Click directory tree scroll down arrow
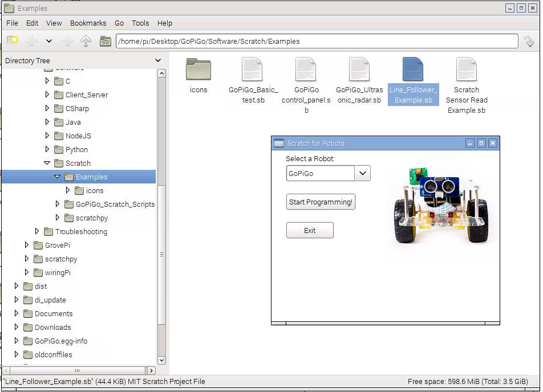 (161, 360)
